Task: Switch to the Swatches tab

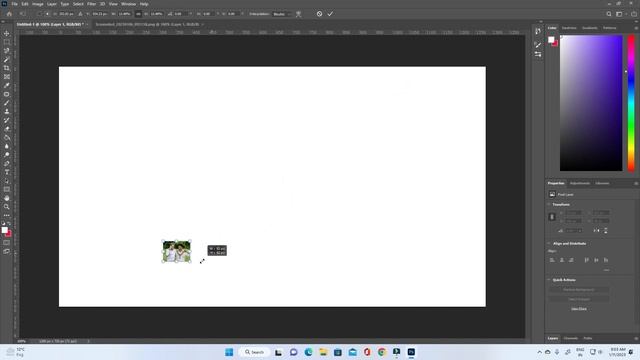Action: click(x=569, y=28)
